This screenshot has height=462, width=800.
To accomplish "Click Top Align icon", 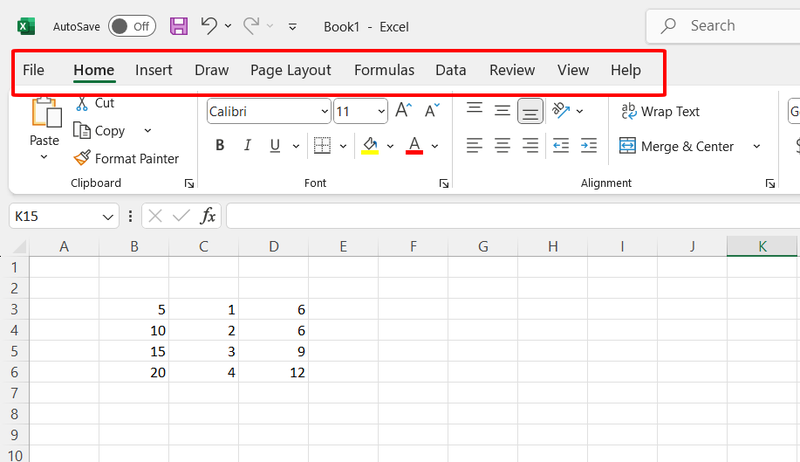I will (x=474, y=110).
